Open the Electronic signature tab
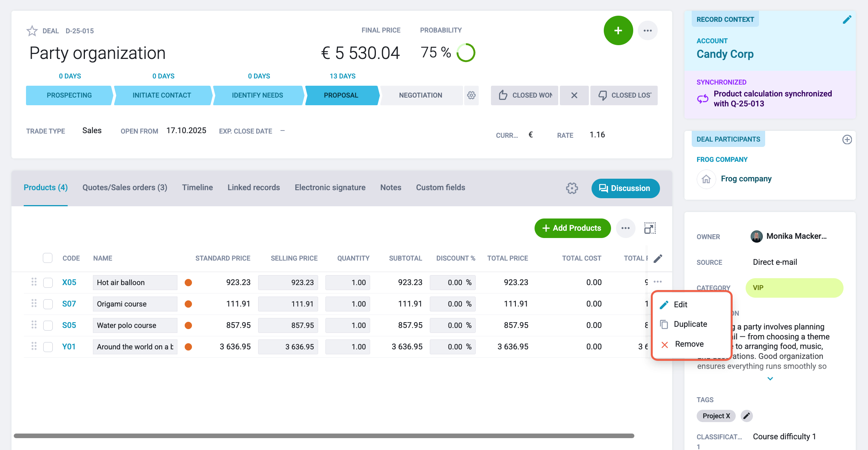Viewport: 868px width, 450px height. 330,187
